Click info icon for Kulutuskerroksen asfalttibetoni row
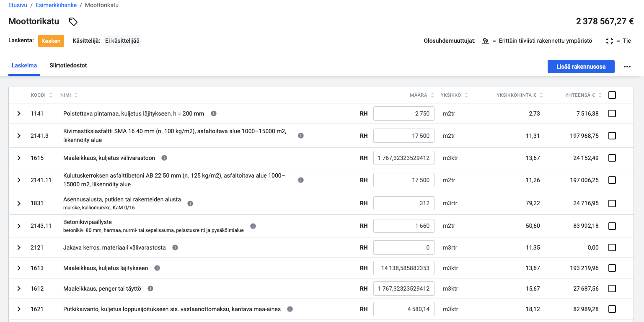This screenshot has height=322, width=644. click(301, 180)
